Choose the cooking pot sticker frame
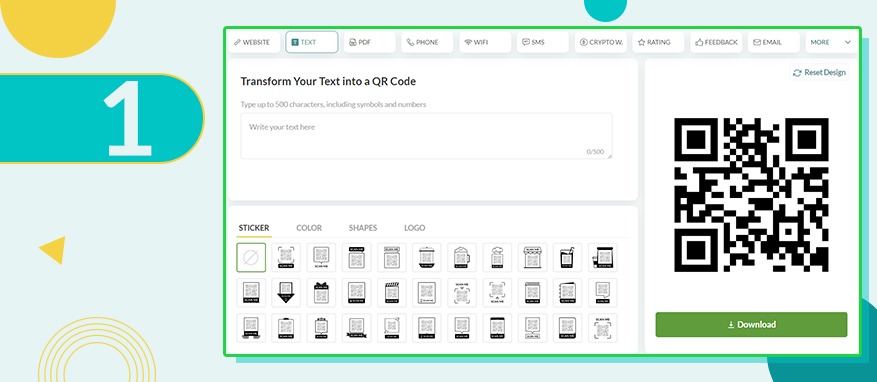The height and width of the screenshot is (382, 877). click(x=427, y=257)
